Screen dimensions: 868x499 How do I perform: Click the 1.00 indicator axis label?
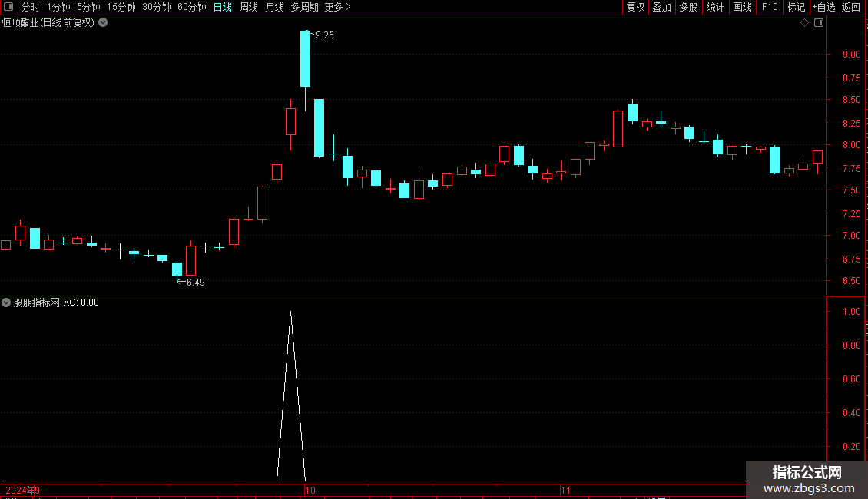point(851,312)
